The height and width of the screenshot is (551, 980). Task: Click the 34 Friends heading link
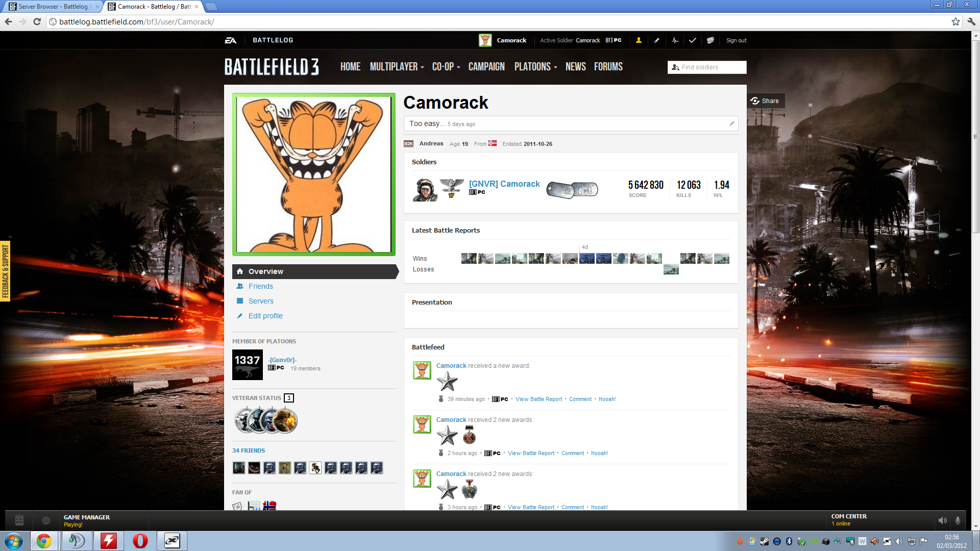coord(249,450)
